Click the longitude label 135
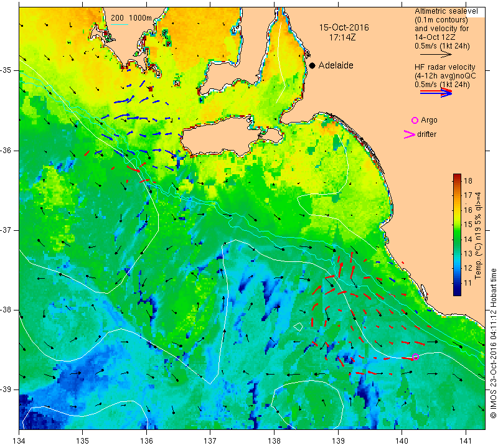The image size is (498, 448). coord(83,441)
